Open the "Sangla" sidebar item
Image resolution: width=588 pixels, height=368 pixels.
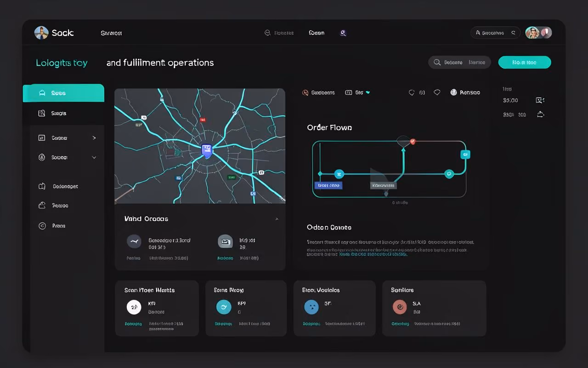coord(63,113)
